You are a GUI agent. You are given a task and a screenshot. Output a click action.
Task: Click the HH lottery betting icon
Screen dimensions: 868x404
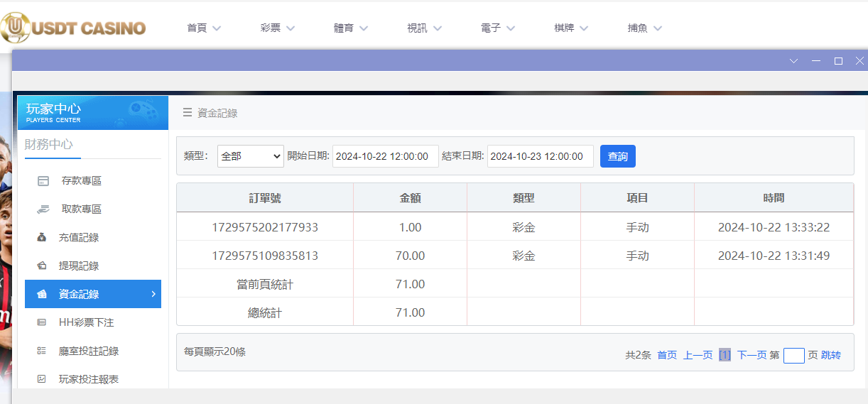point(42,323)
